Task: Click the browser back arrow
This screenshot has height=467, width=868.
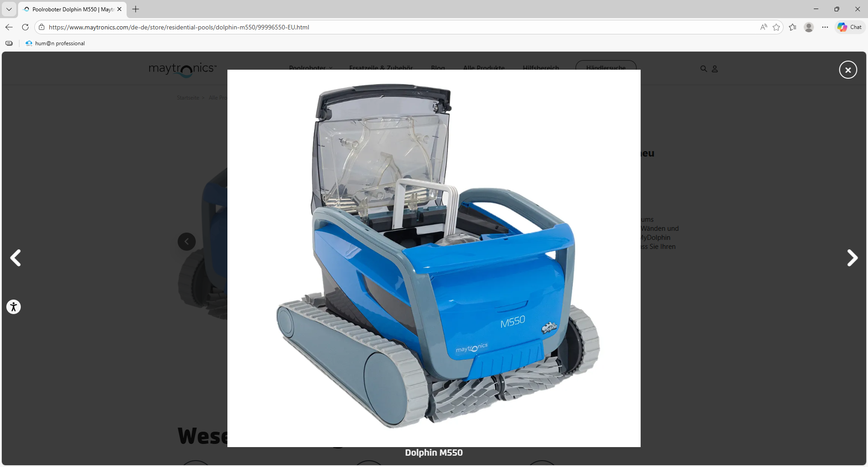Action: [9, 27]
